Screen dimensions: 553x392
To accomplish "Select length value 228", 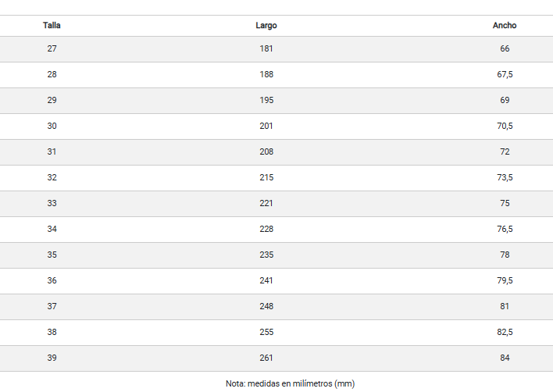I will click(266, 229).
